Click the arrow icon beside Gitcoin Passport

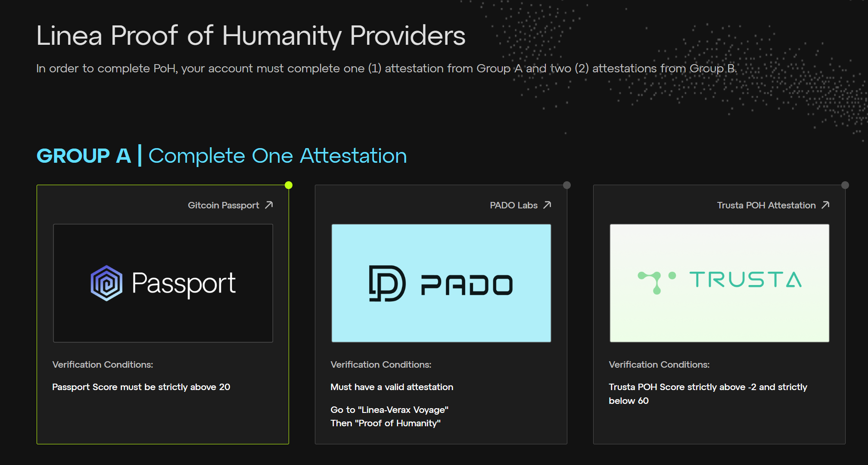click(269, 205)
